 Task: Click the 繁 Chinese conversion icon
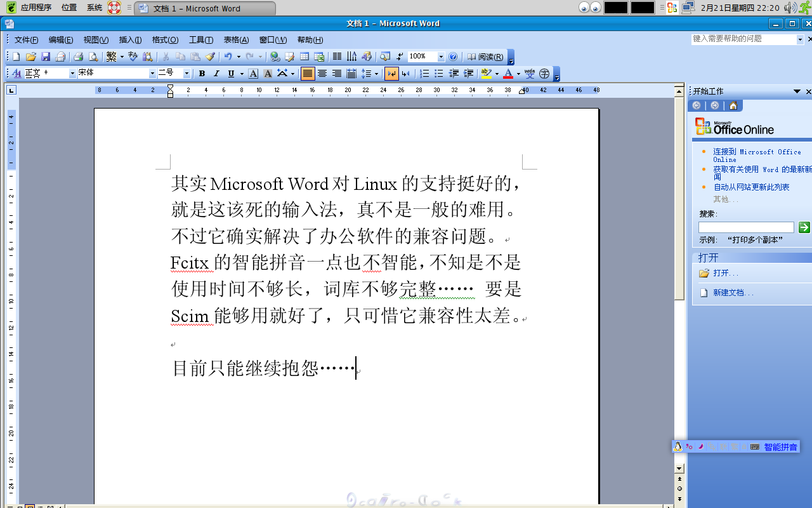[x=111, y=57]
